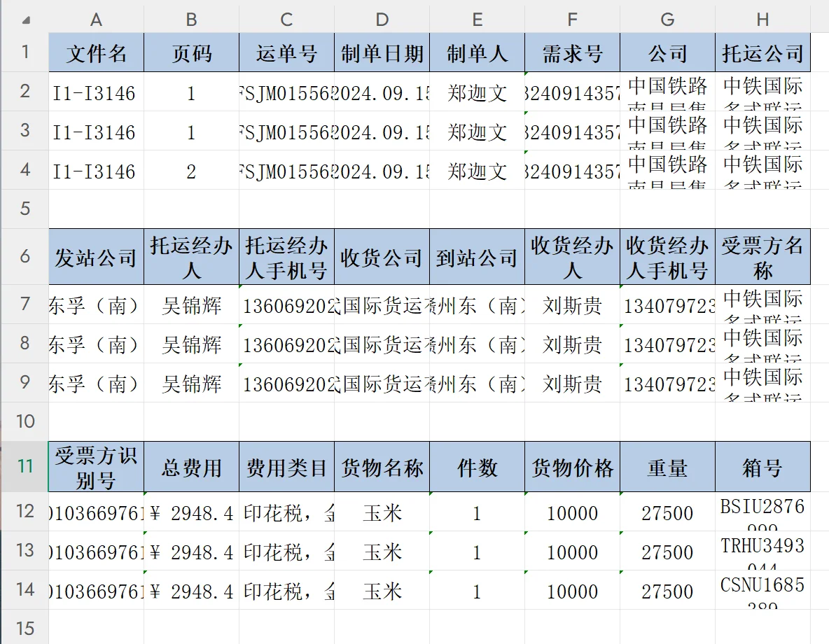Select the 文件名 header cell
Viewport: 829px width, 644px height.
point(96,52)
